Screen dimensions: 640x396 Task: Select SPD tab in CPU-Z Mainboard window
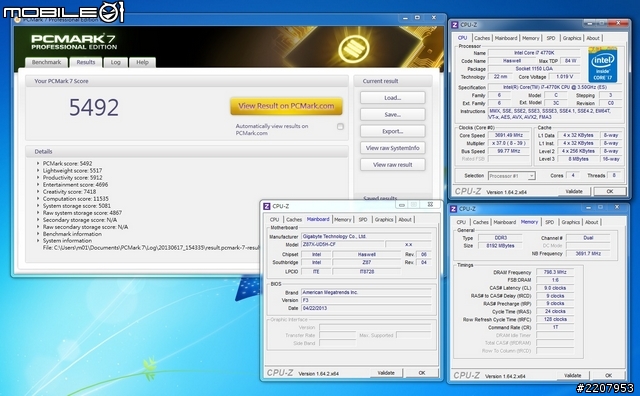(x=363, y=220)
